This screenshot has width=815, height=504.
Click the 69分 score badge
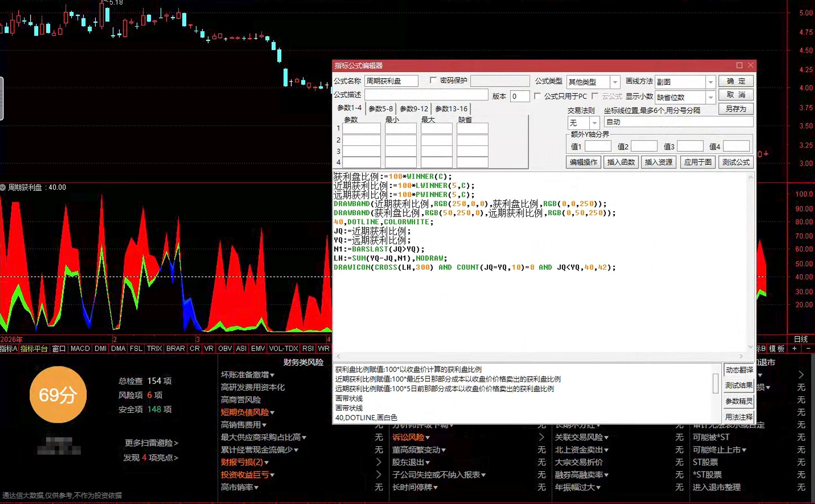[x=58, y=394]
